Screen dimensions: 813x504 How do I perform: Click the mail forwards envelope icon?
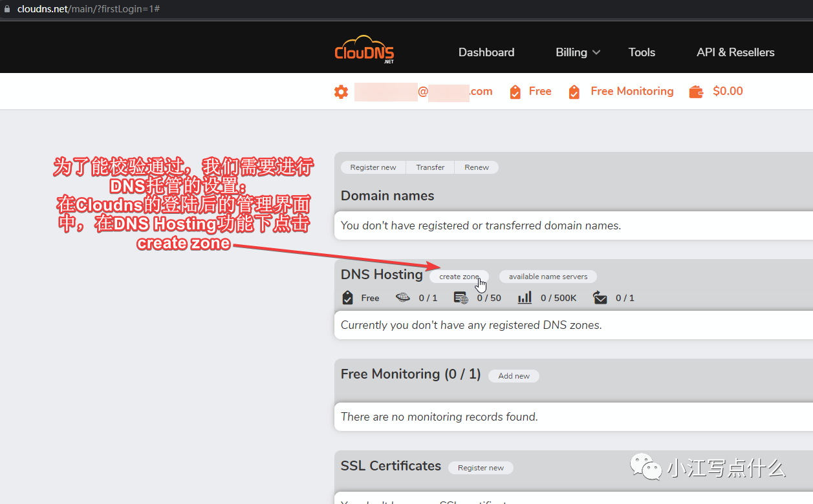(x=600, y=298)
